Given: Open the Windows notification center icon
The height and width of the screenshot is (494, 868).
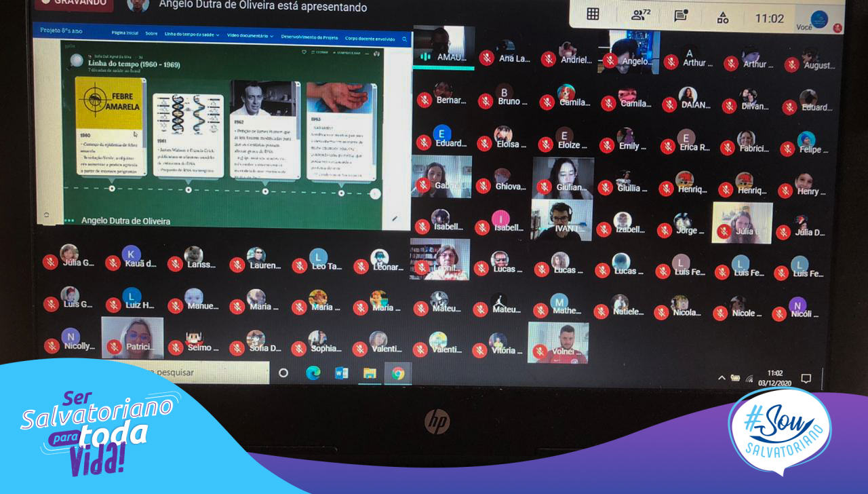Looking at the screenshot, I should [x=806, y=379].
